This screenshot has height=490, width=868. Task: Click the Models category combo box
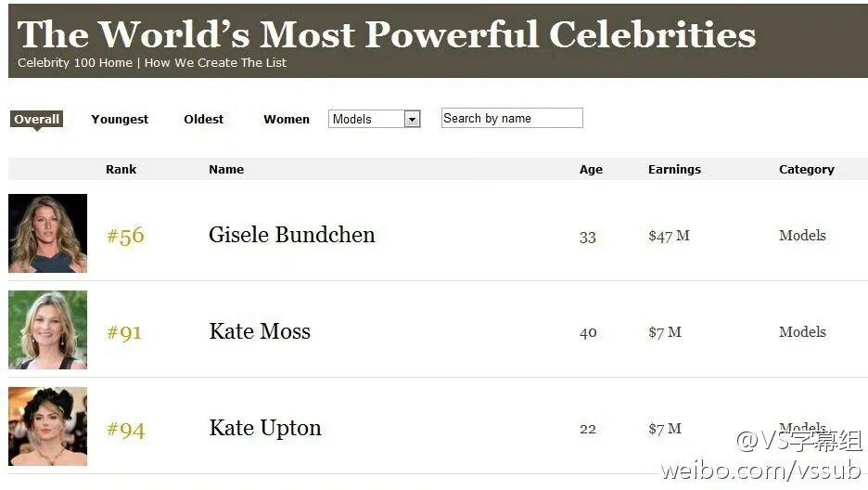tap(366, 119)
